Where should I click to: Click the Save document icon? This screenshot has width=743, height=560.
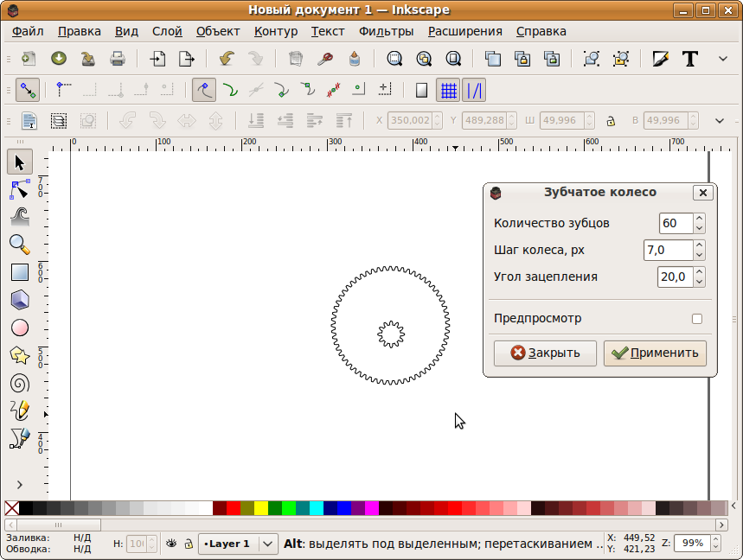tap(87, 59)
